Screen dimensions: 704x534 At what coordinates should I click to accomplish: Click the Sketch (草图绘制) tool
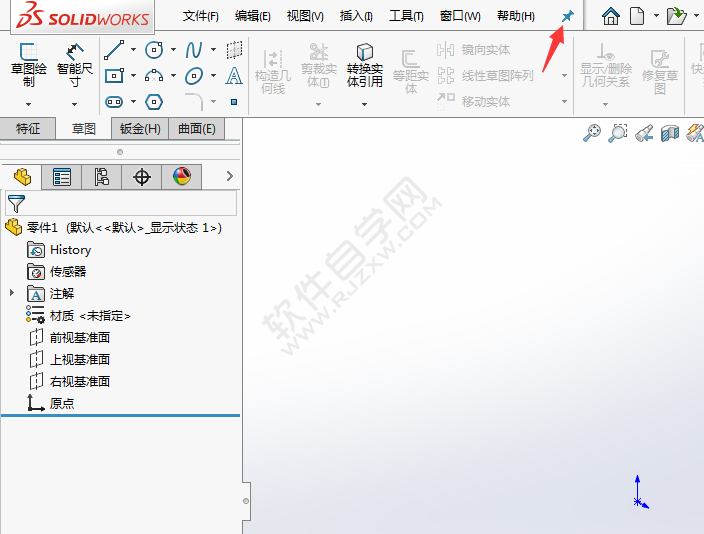coord(29,65)
